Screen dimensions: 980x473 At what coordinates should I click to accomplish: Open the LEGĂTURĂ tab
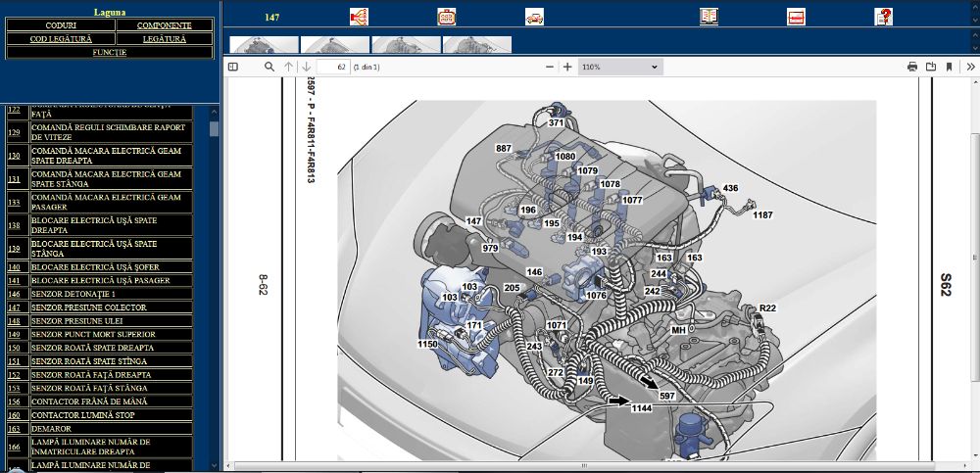[x=165, y=39]
